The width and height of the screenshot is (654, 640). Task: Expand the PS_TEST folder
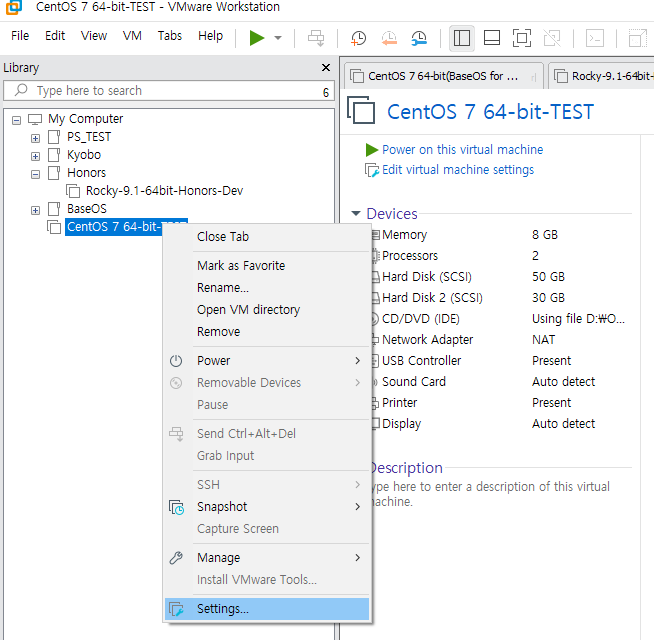[35, 139]
